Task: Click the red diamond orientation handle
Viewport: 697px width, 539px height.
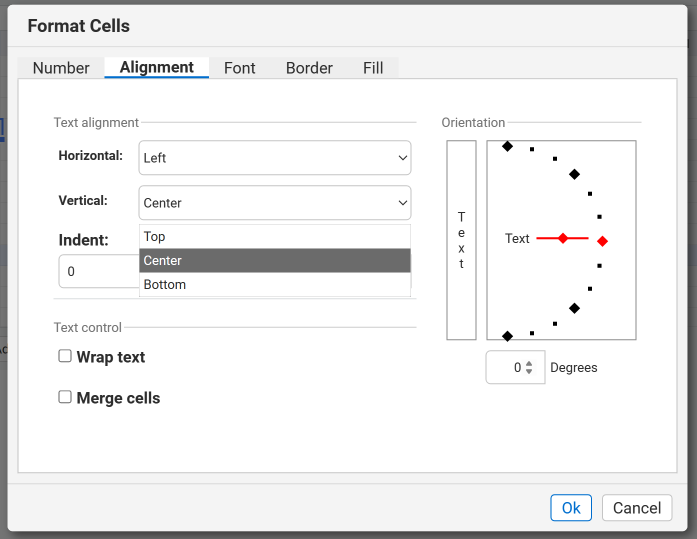Action: pos(602,241)
